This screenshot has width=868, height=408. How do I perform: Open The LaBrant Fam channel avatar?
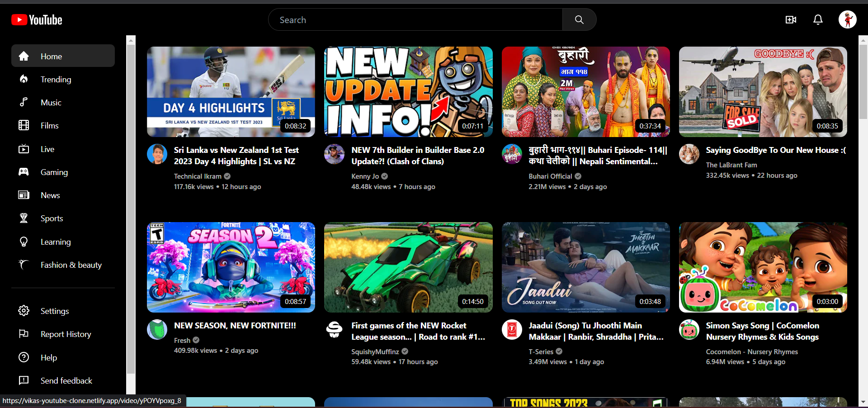(689, 154)
